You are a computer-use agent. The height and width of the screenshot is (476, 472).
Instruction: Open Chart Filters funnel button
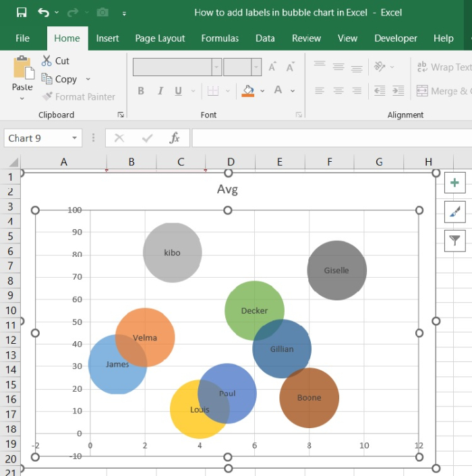[454, 241]
